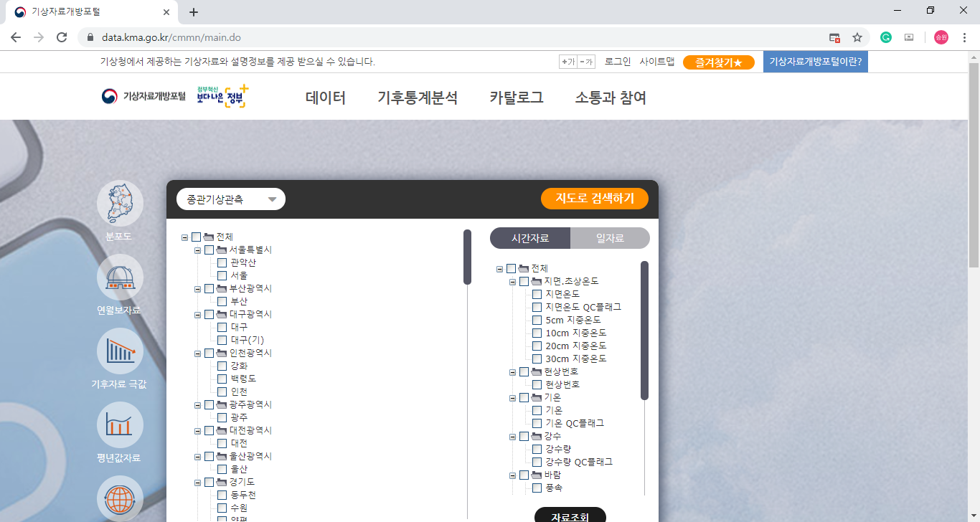
Task: Open the 기후자료 극값 chart icon
Action: [120, 351]
